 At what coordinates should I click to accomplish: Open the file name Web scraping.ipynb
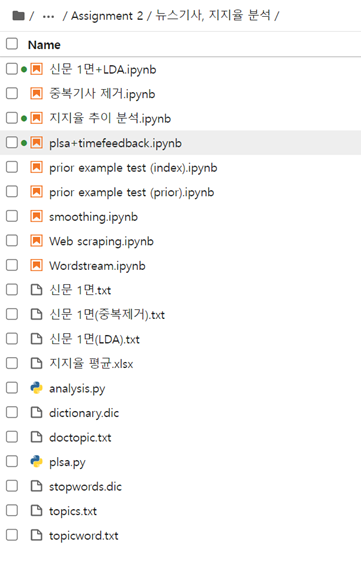(101, 241)
